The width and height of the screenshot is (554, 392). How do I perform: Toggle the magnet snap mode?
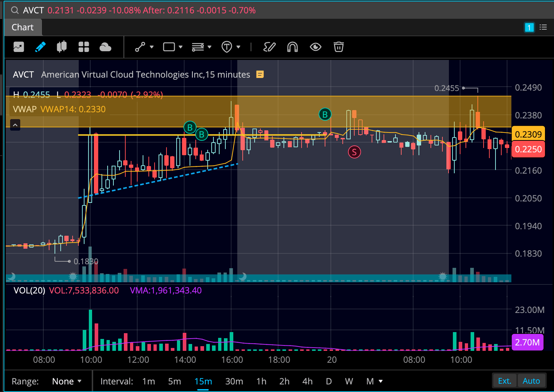click(292, 47)
